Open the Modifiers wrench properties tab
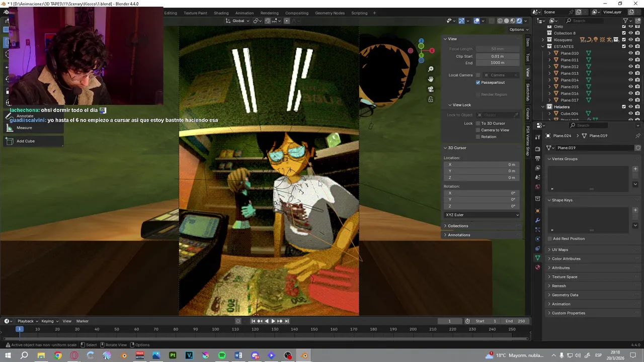 (x=538, y=220)
